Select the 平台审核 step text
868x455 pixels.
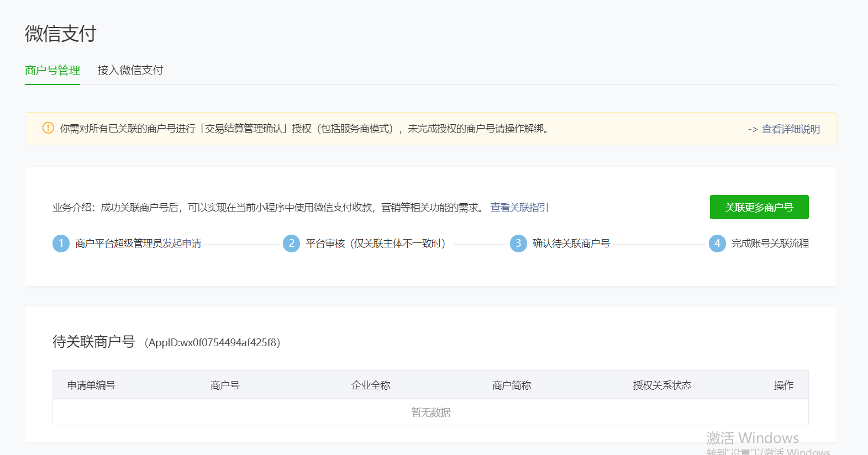click(x=376, y=244)
